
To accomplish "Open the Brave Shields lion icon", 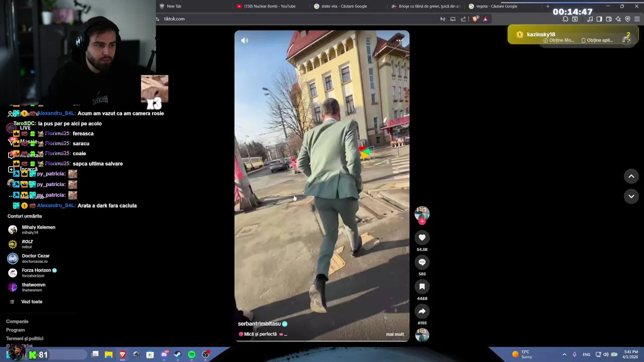I will [x=475, y=19].
